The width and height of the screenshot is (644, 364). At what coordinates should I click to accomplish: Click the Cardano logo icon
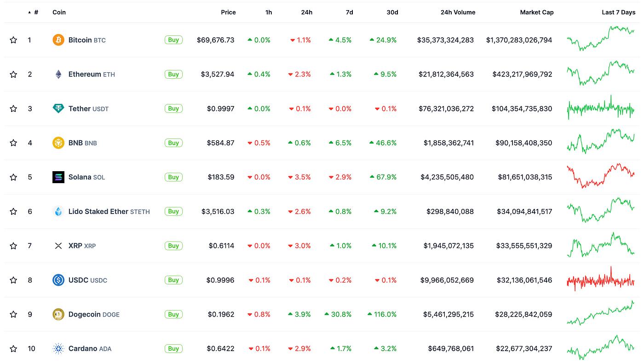pyautogui.click(x=58, y=348)
